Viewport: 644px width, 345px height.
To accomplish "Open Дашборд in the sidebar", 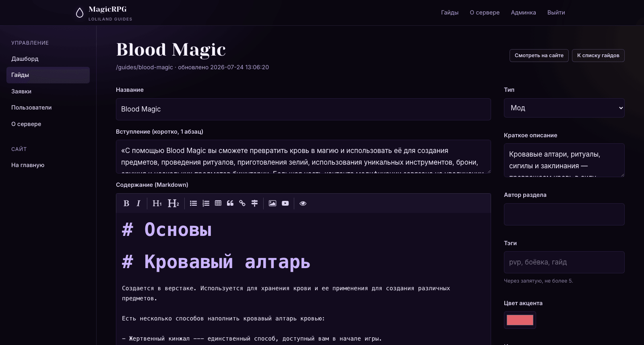I will coord(48,59).
